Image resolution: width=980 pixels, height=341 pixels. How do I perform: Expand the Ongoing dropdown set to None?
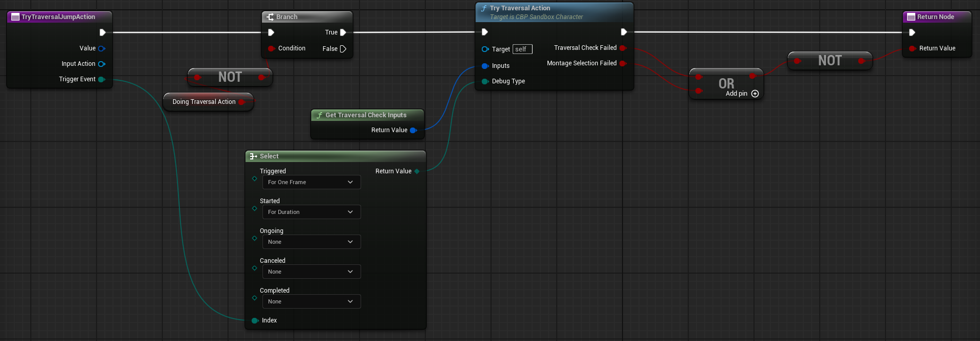(x=311, y=242)
